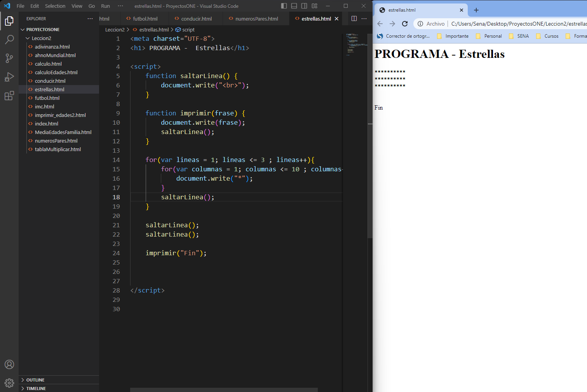Open the View menu
Screen dimensions: 587x392
click(77, 6)
